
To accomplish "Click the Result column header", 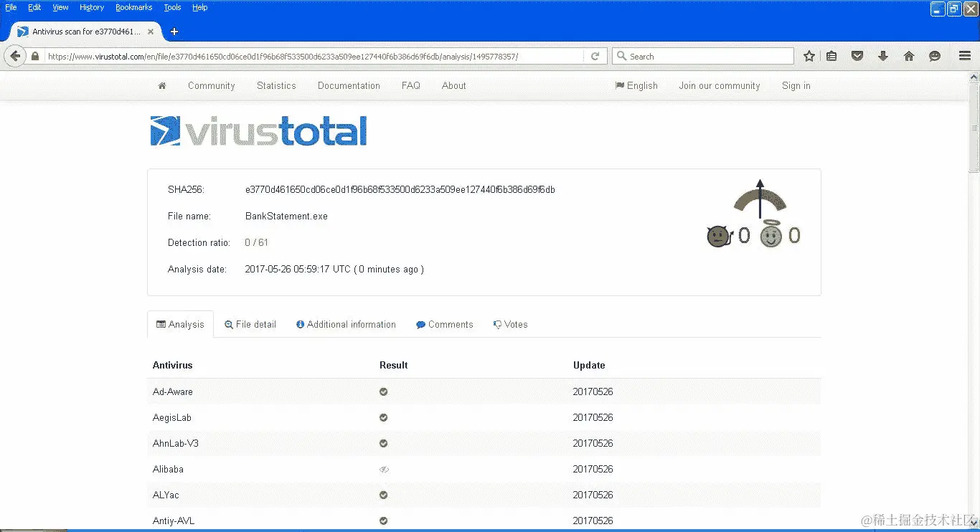I will click(x=394, y=365).
